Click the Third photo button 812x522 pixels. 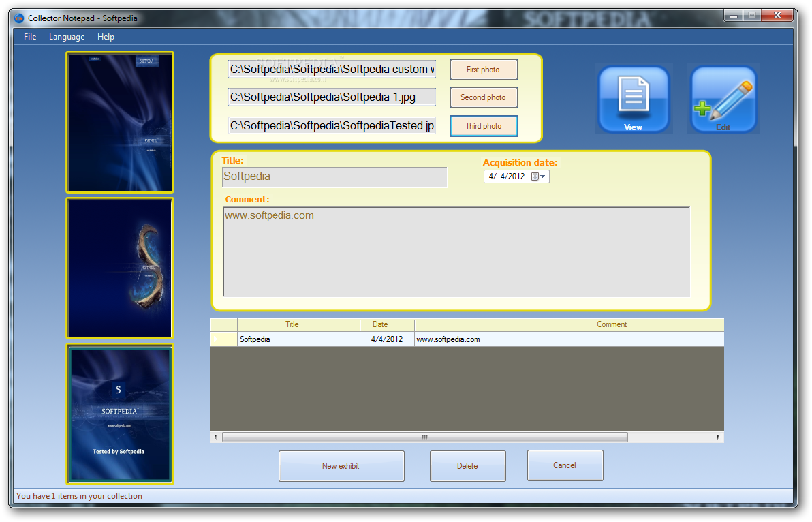tap(484, 126)
